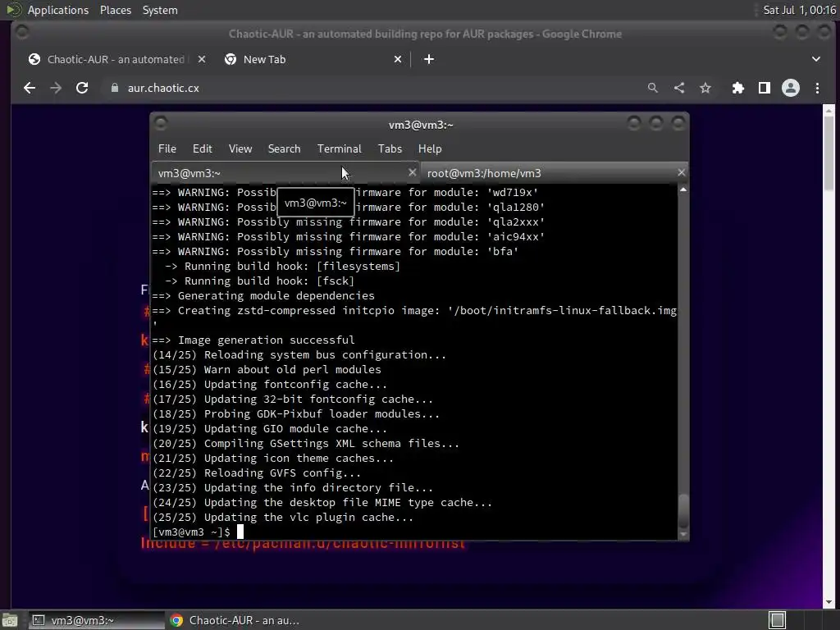Select the root@vm3:/home/vm3 terminal tab

coord(554,173)
